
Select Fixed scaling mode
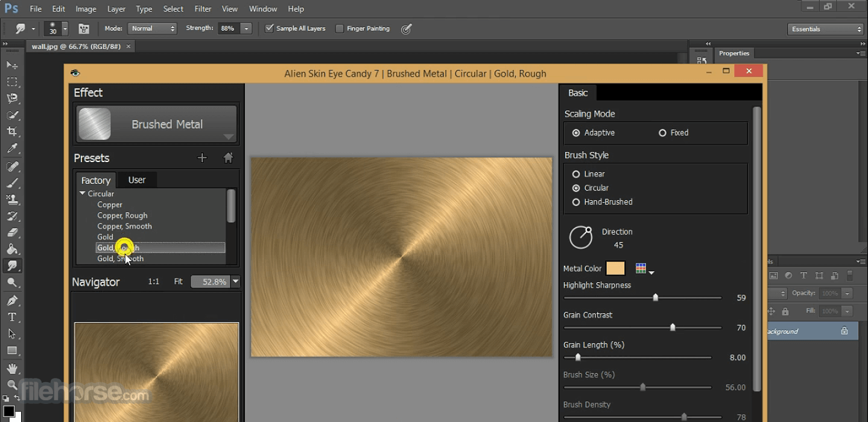(x=662, y=133)
